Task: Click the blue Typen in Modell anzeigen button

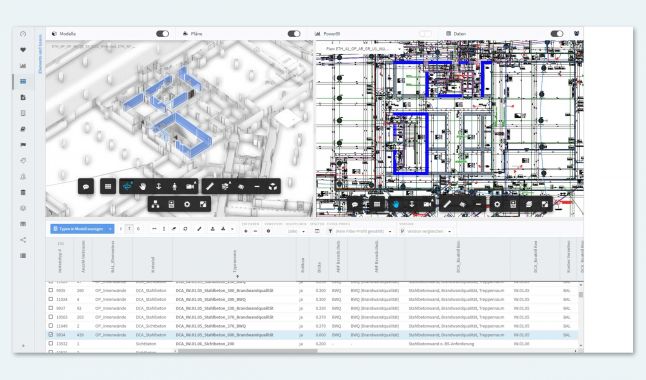Action: coord(82,229)
